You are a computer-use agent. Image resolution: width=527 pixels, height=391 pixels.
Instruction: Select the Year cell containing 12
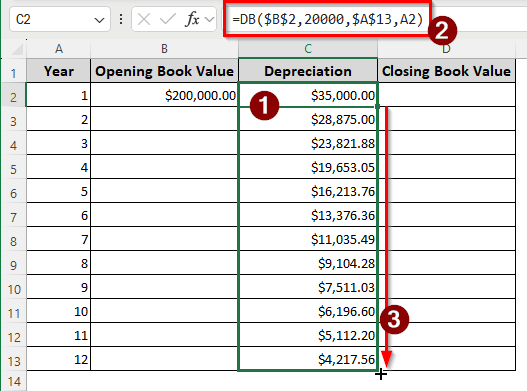58,359
